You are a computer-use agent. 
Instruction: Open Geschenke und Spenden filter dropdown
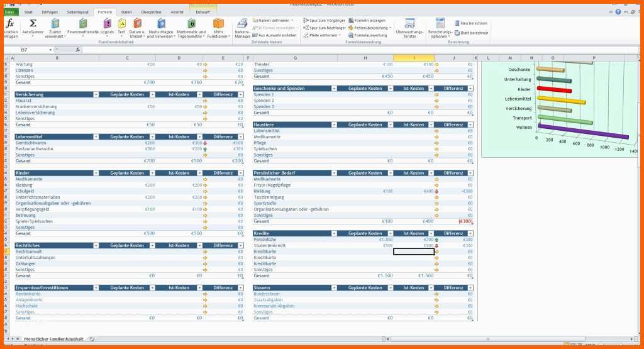tap(334, 88)
